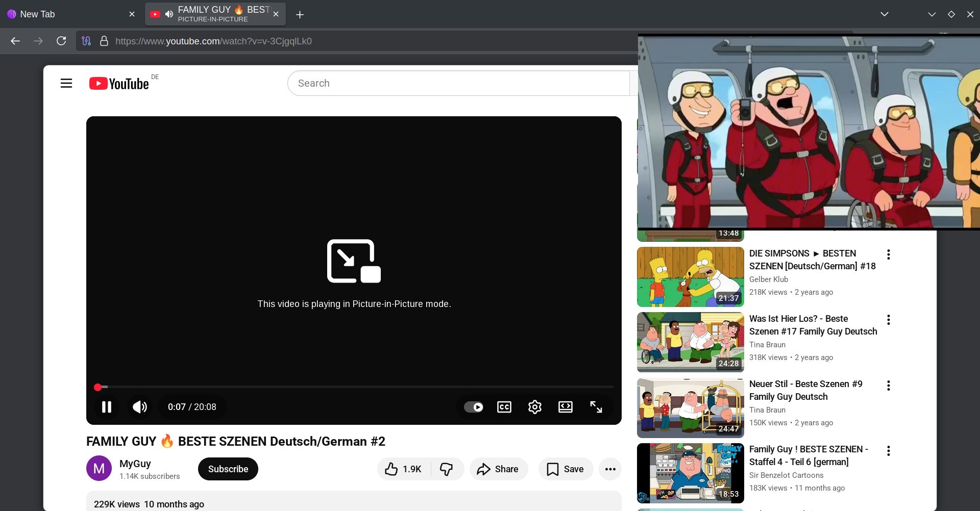Open options menu for DIE SIMPSONS video
980x511 pixels.
[889, 254]
